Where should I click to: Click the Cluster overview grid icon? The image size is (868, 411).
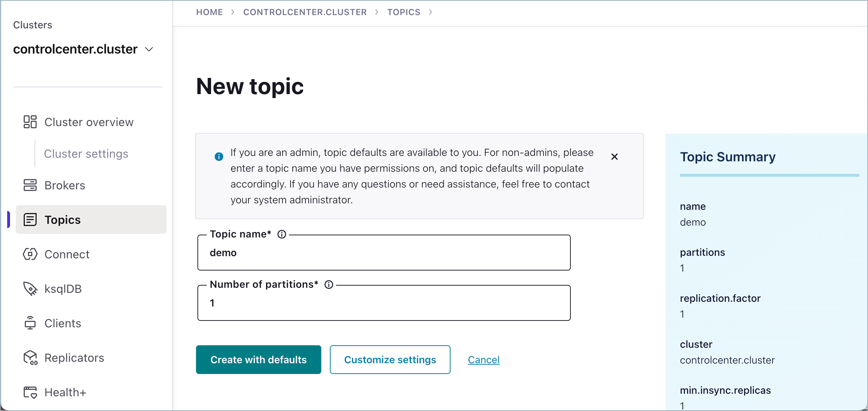[x=30, y=122]
